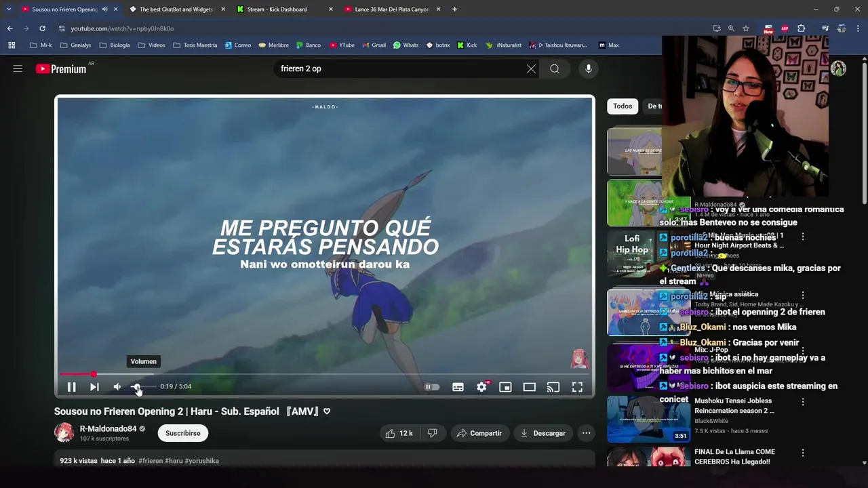Open iNaturalist bookmark
The image size is (868, 488).
point(503,45)
